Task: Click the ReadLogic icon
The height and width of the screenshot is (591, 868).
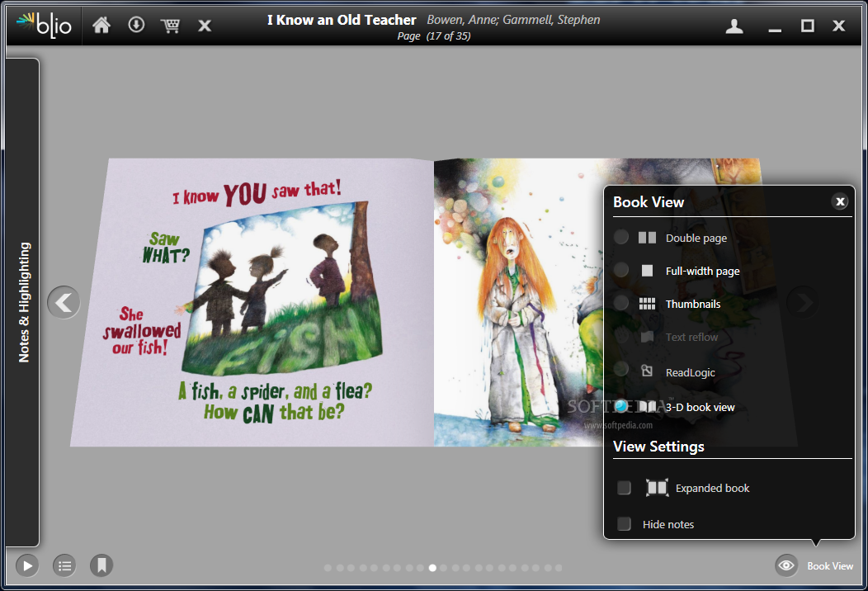Action: pos(647,371)
